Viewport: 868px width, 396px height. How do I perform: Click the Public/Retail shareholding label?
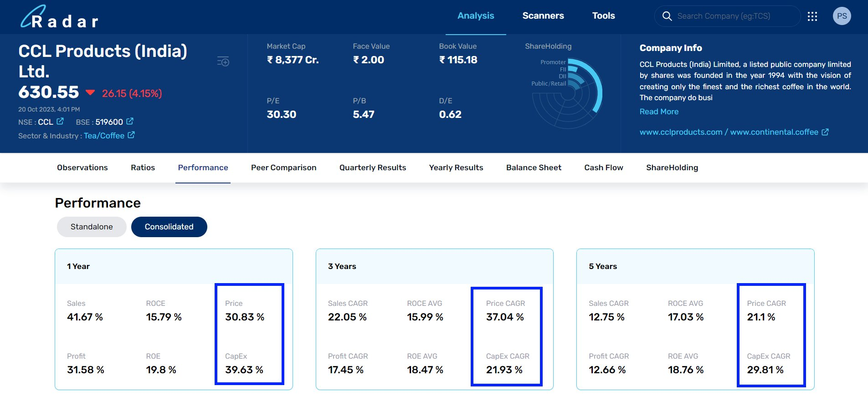click(549, 84)
